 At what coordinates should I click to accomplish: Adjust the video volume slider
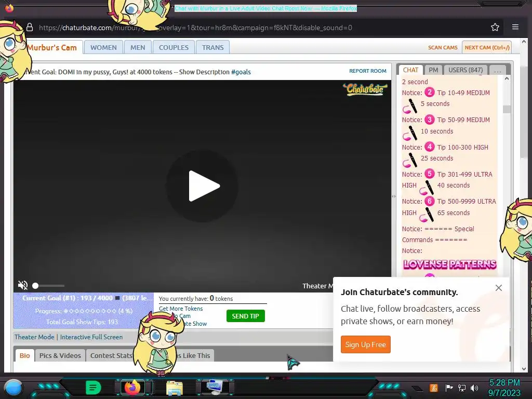(48, 286)
